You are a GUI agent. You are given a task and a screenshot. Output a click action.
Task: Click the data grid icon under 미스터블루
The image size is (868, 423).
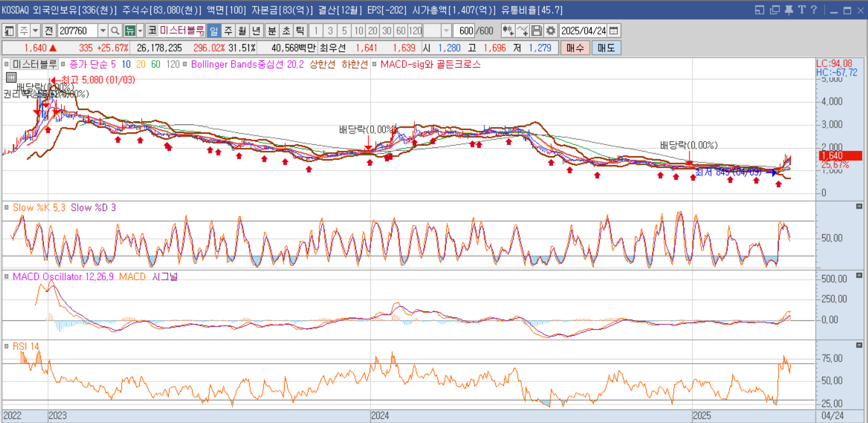pos(11,77)
